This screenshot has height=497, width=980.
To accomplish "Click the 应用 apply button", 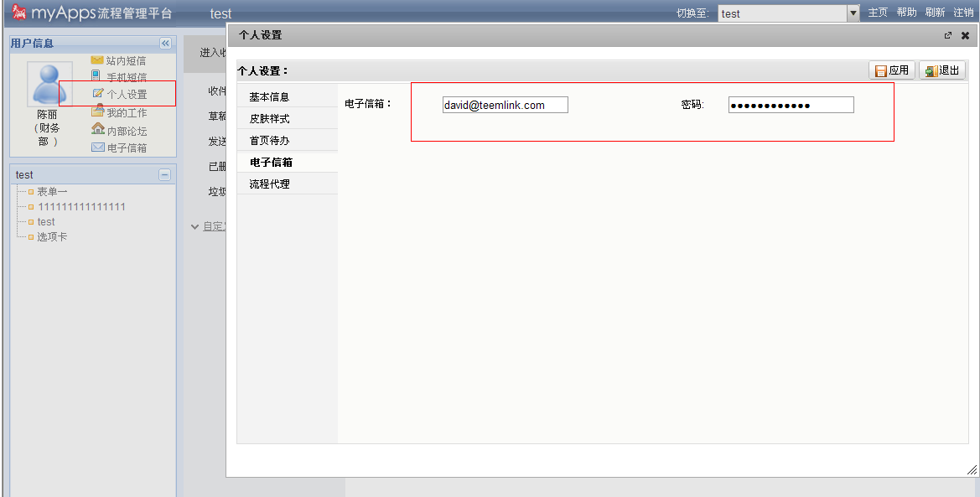I will tap(892, 70).
